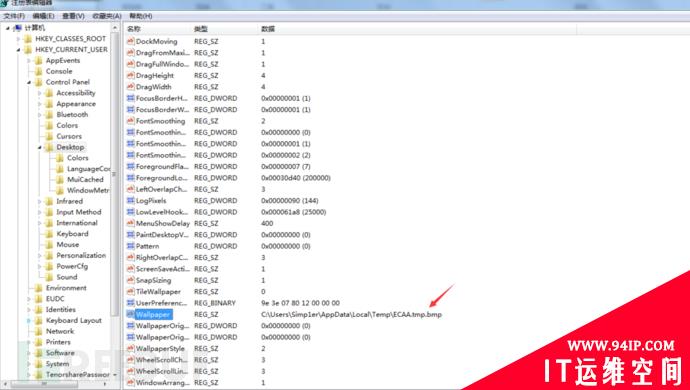The height and width of the screenshot is (390, 690).
Task: Select the ForegroundFla... value name
Action: (x=162, y=166)
